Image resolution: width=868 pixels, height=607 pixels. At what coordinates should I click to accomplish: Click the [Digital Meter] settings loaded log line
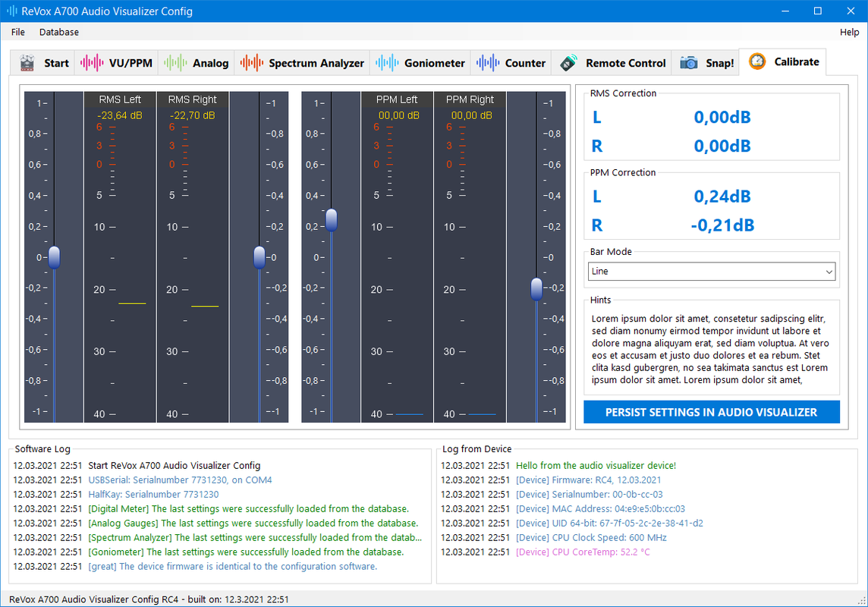[x=248, y=509]
